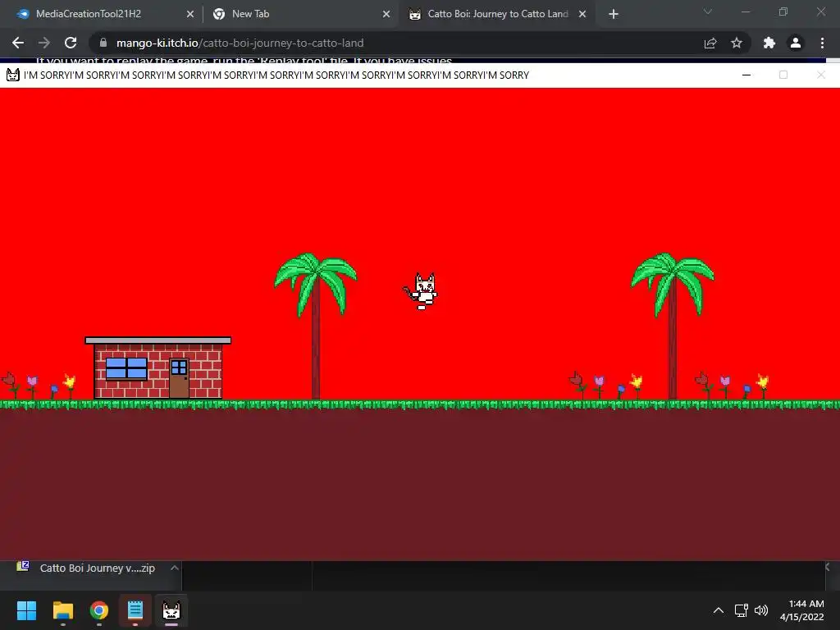Close the I'M SORRY game window
This screenshot has height=630, width=840.
pos(820,75)
